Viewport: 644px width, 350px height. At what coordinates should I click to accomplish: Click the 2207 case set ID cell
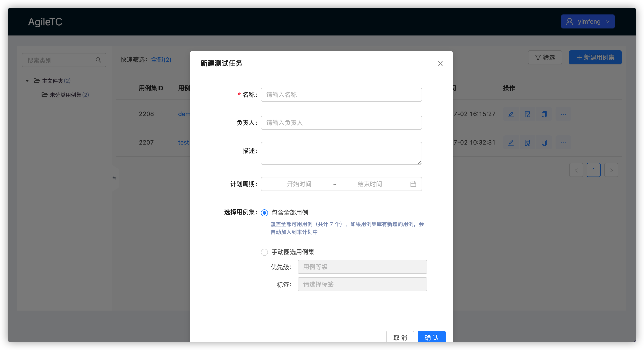[146, 143]
